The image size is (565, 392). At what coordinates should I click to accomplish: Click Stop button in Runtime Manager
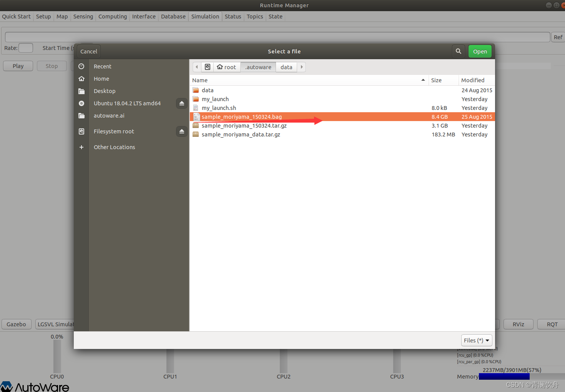tap(52, 66)
